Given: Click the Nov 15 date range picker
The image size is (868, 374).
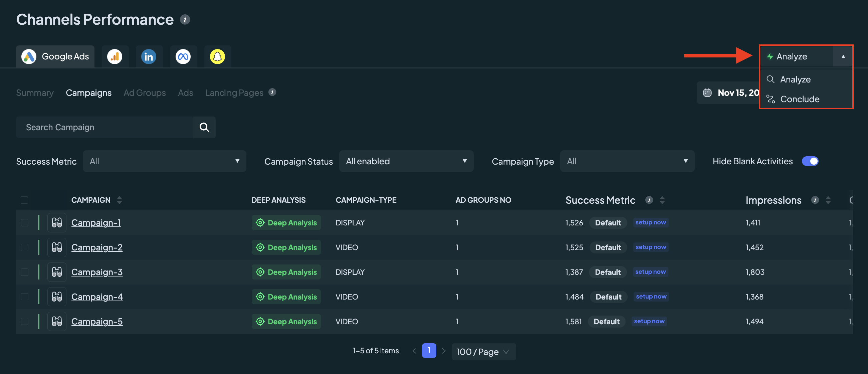Looking at the screenshot, I should pyautogui.click(x=728, y=92).
